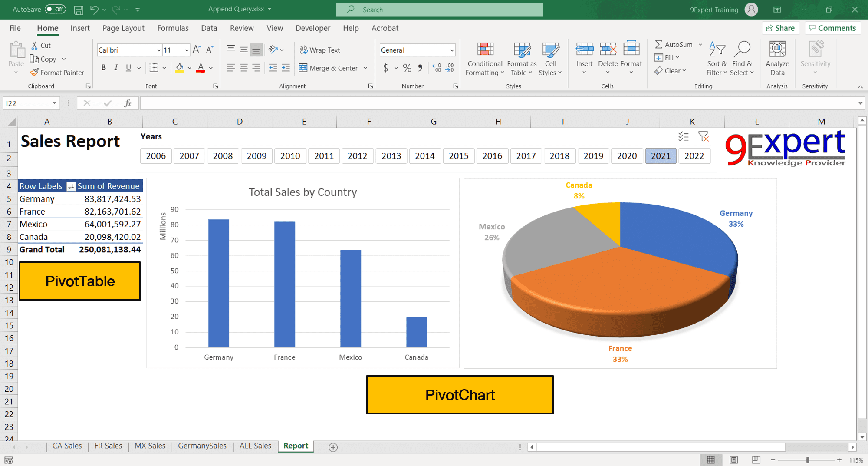The height and width of the screenshot is (466, 868).
Task: Activate the Format Painter
Action: [57, 72]
